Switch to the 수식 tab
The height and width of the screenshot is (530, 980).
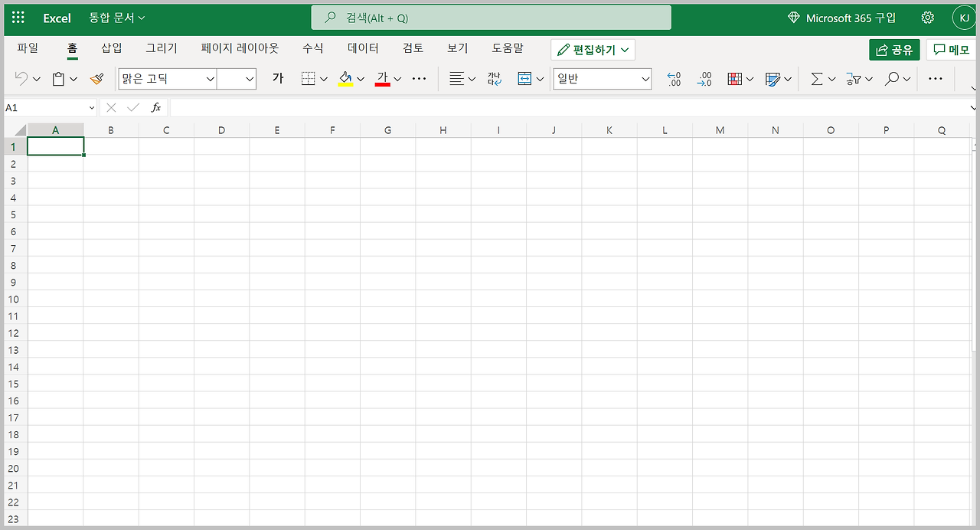click(x=313, y=48)
